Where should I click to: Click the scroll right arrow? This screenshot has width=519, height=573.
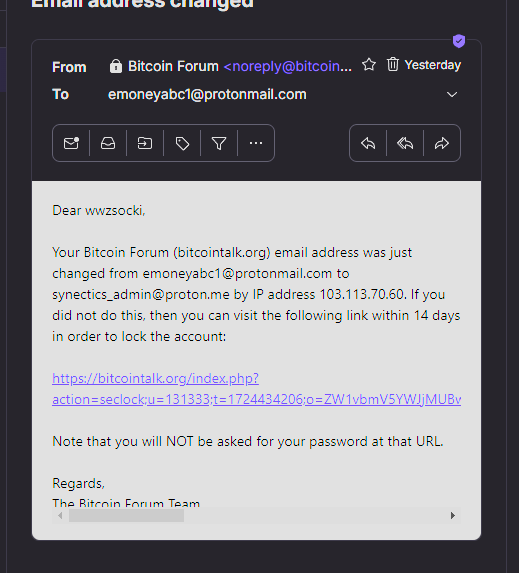click(452, 516)
